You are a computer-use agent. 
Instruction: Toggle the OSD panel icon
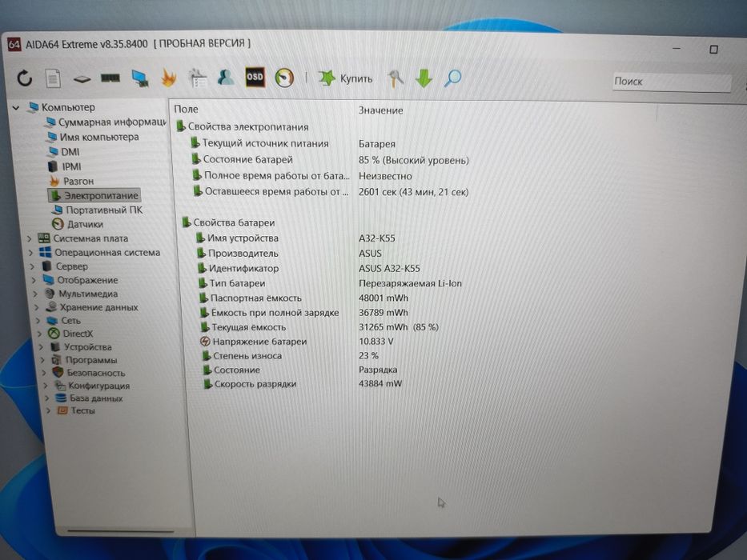tap(255, 77)
